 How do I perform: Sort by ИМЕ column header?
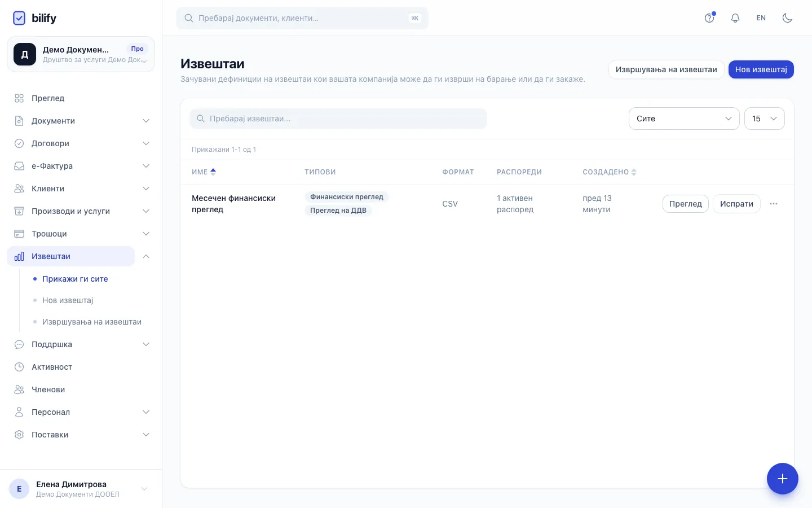point(204,172)
